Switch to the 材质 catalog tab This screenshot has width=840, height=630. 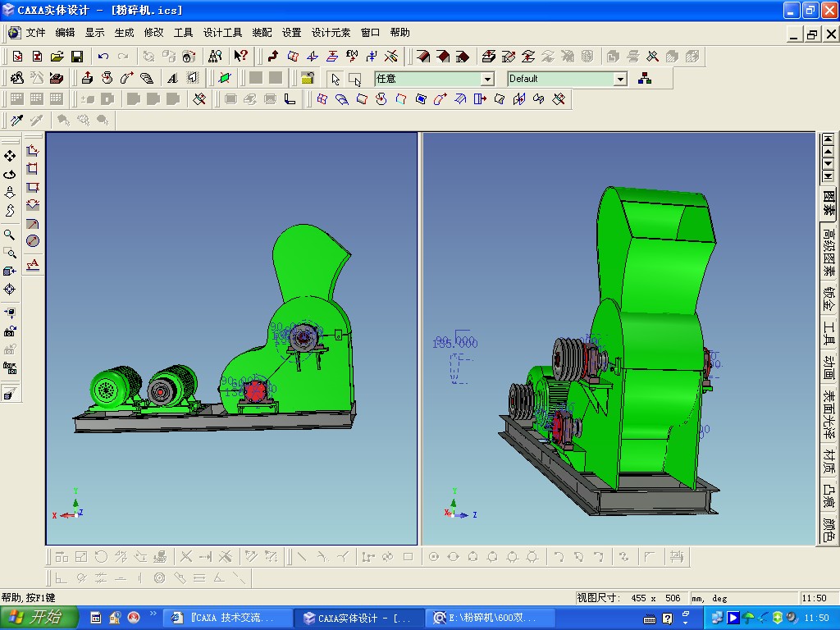coord(829,461)
